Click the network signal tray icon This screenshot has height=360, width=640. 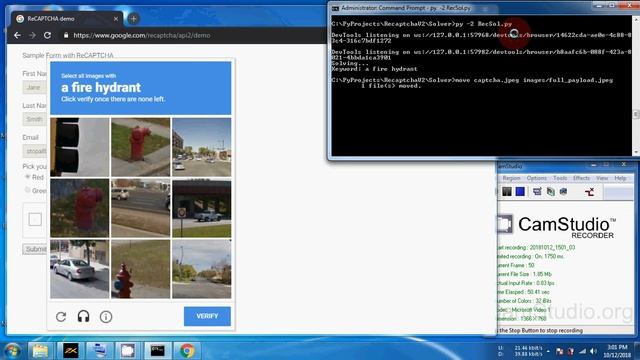tap(582, 351)
